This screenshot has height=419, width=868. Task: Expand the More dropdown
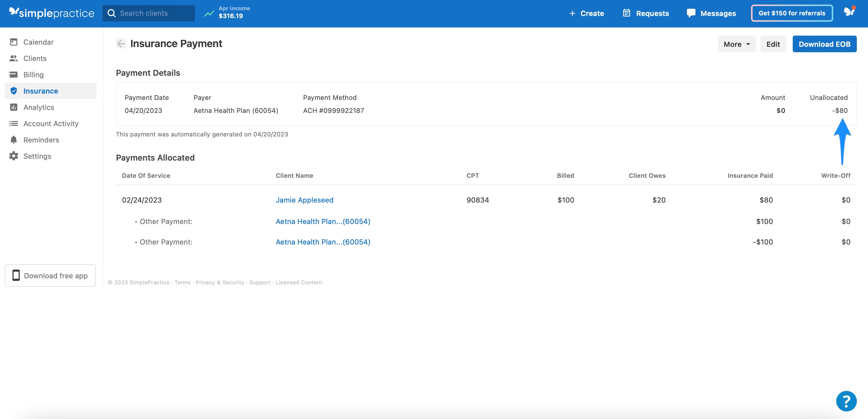tap(737, 44)
